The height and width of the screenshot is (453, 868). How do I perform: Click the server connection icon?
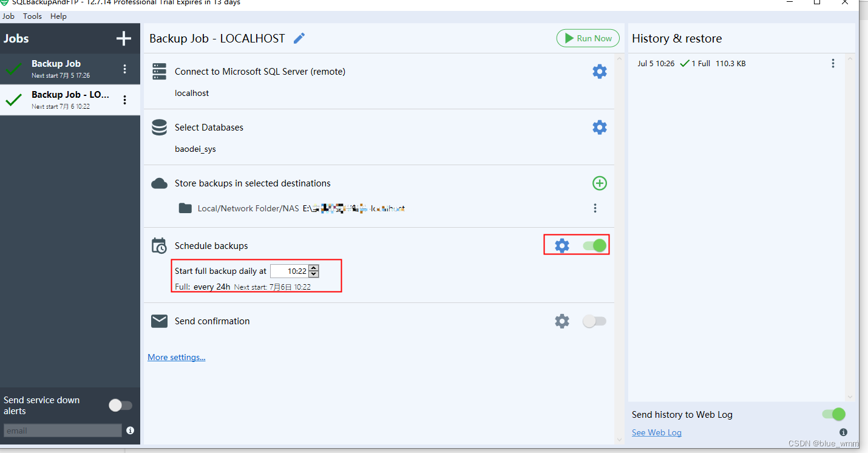159,72
